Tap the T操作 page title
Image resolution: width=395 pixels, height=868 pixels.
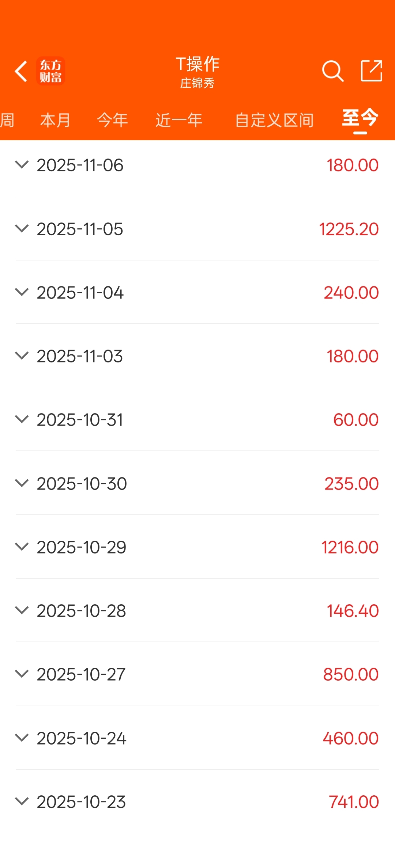pyautogui.click(x=197, y=64)
